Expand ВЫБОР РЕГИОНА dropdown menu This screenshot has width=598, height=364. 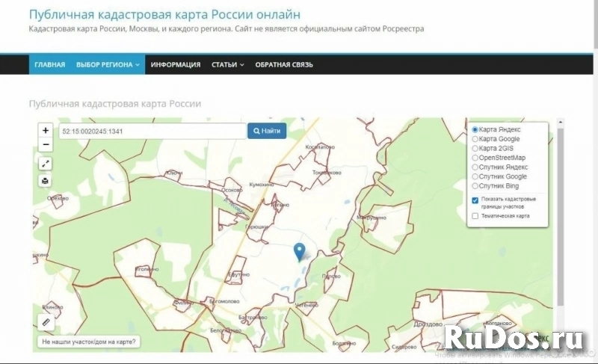click(x=108, y=65)
